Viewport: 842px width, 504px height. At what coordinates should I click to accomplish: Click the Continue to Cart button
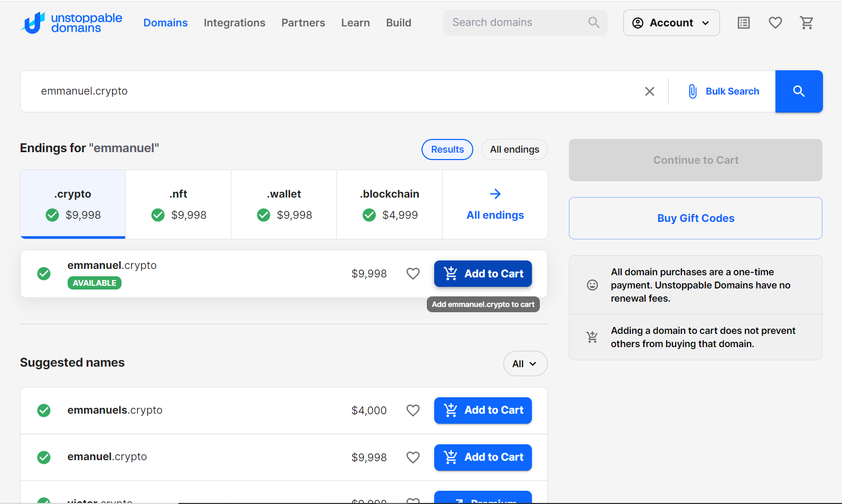click(696, 160)
